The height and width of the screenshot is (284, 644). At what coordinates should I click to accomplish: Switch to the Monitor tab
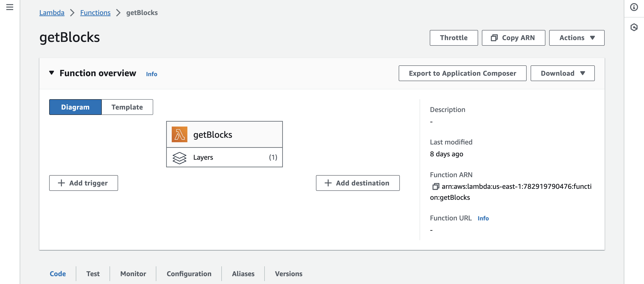tap(133, 274)
